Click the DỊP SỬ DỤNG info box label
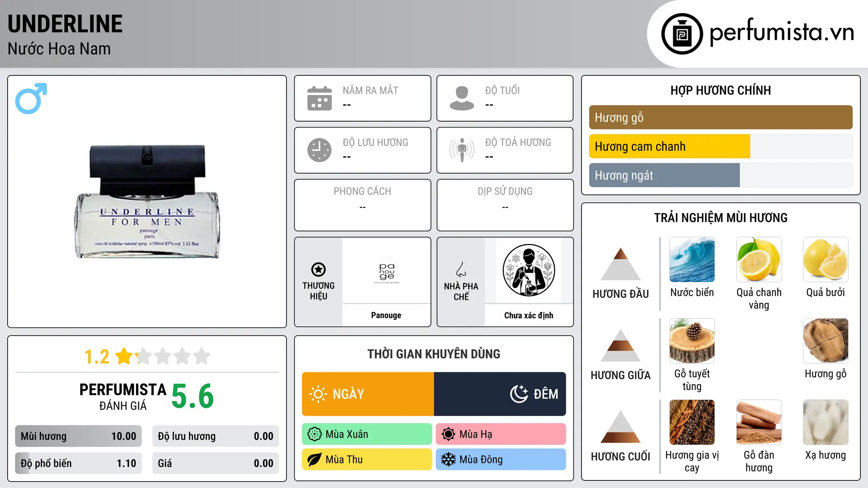The image size is (868, 488). click(505, 191)
